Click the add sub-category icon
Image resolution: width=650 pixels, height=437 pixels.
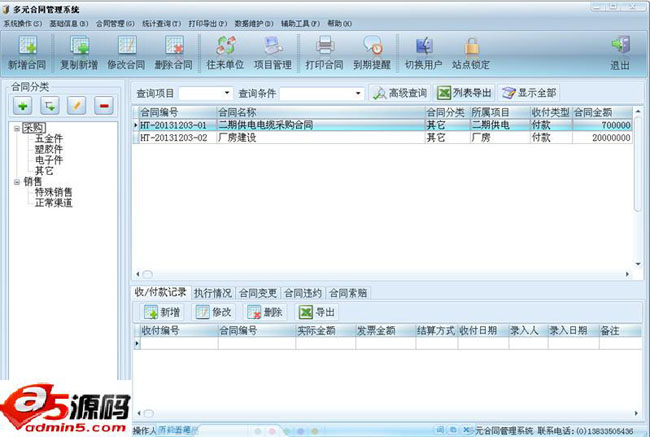[x=50, y=106]
